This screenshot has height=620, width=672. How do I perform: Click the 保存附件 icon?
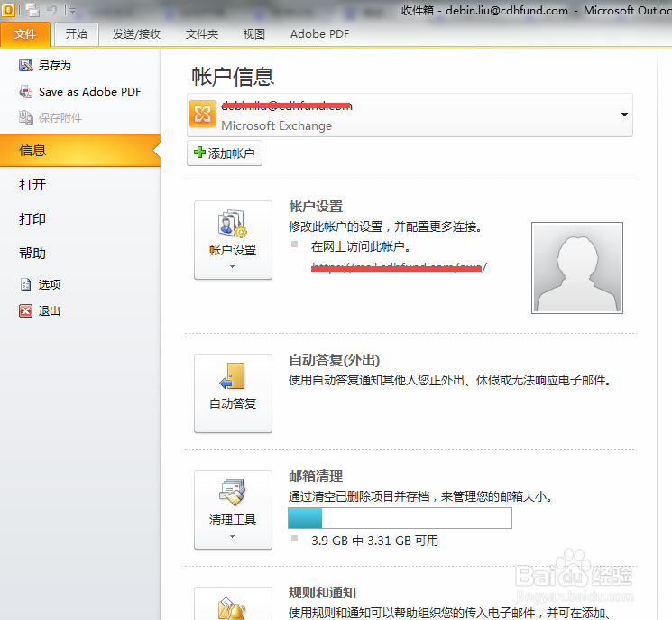click(26, 117)
